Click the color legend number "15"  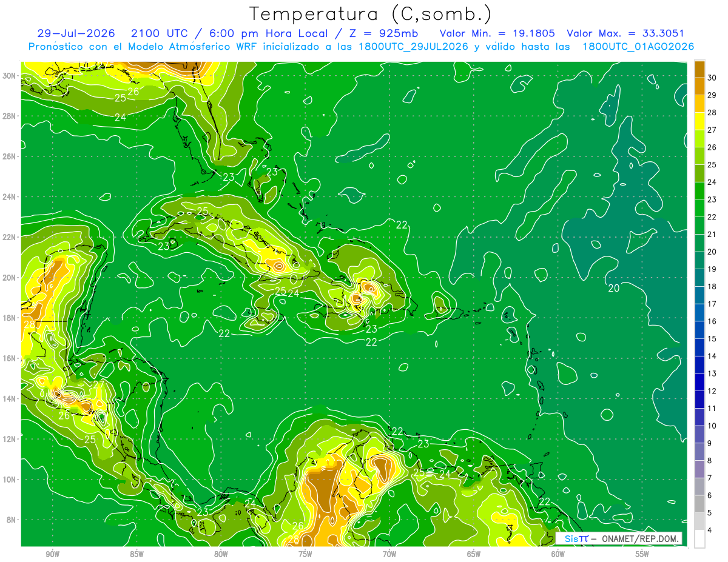[712, 339]
